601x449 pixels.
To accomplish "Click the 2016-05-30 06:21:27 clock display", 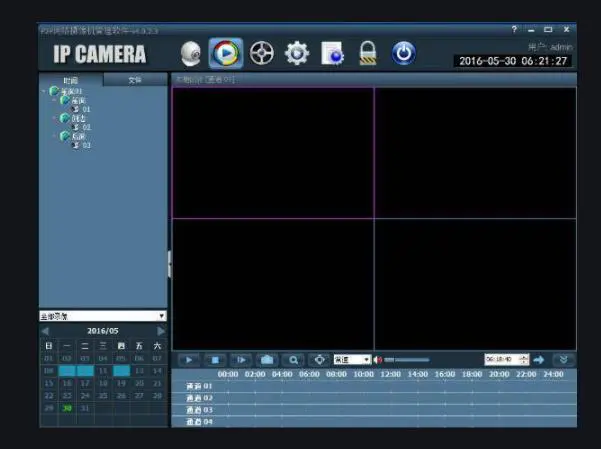I will [x=513, y=61].
